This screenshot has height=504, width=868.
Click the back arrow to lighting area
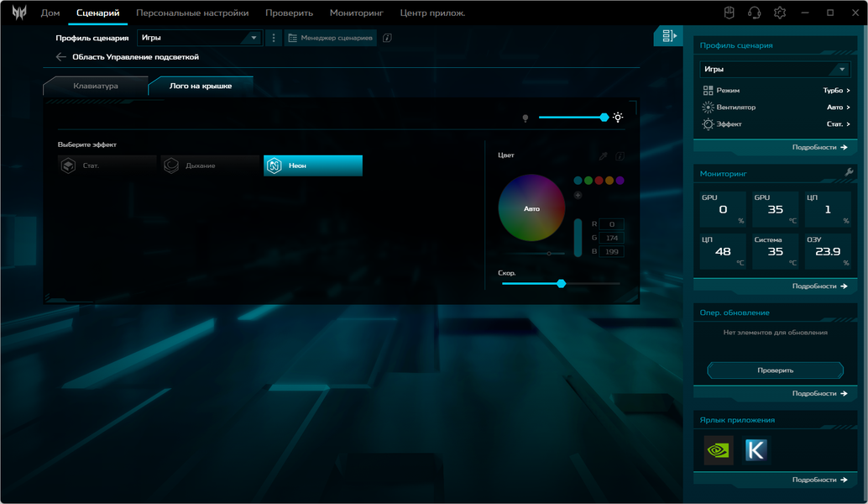point(61,57)
